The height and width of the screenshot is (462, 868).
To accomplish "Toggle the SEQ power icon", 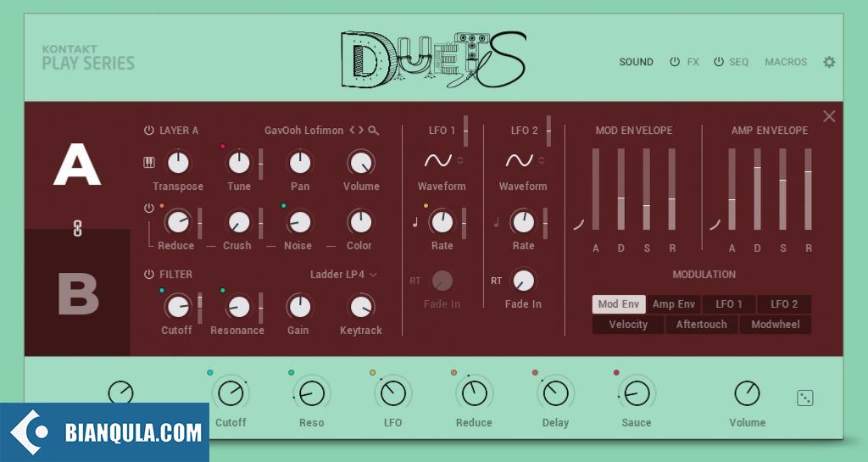I will pos(719,62).
